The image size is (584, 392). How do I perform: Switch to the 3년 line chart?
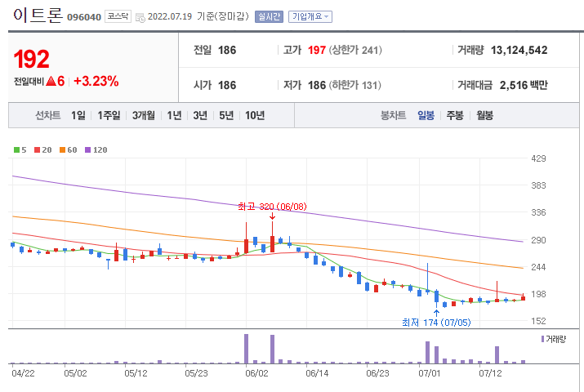(x=200, y=115)
